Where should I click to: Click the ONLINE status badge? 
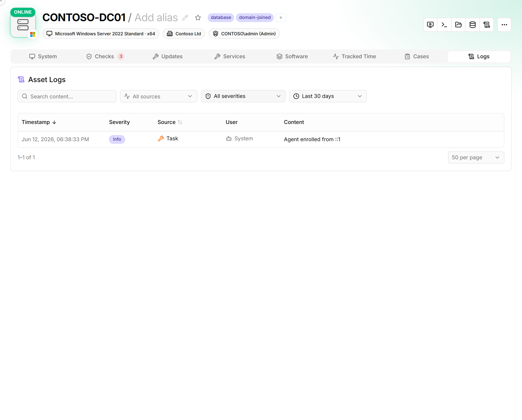(x=23, y=12)
